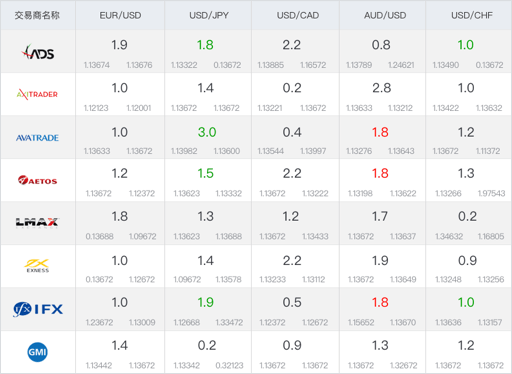
Task: Open the GMI round blue logo
Action: 37,352
